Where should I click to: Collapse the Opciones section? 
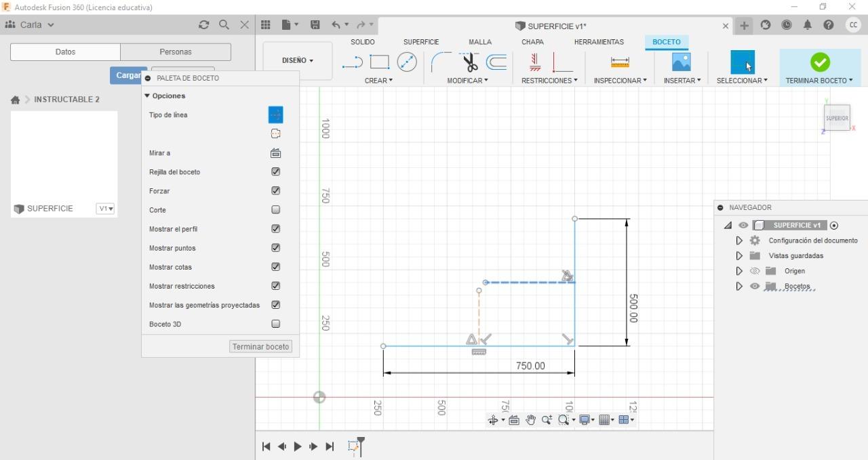pos(147,96)
